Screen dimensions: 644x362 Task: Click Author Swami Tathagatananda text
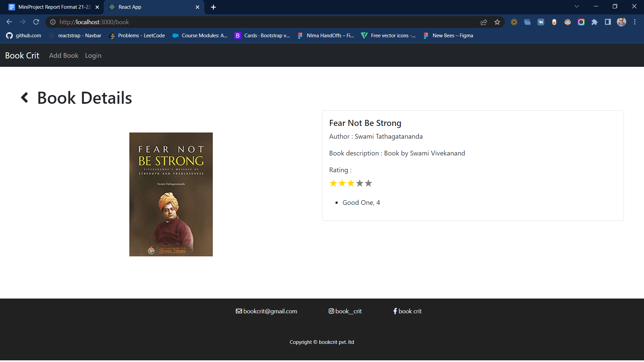(x=376, y=136)
